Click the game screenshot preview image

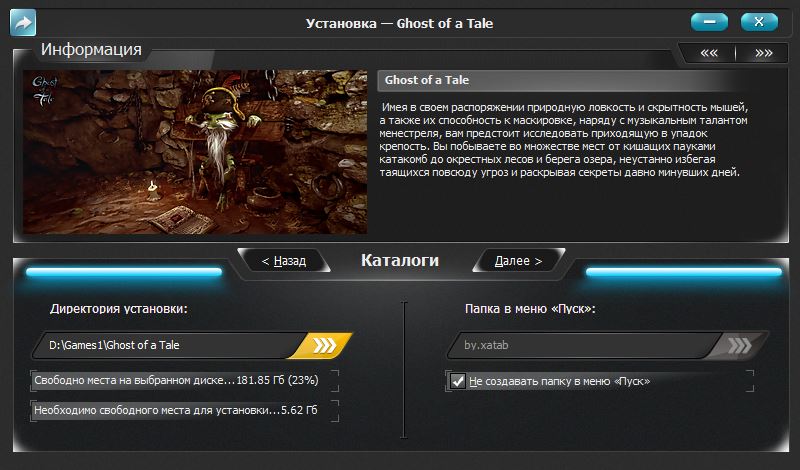point(195,152)
